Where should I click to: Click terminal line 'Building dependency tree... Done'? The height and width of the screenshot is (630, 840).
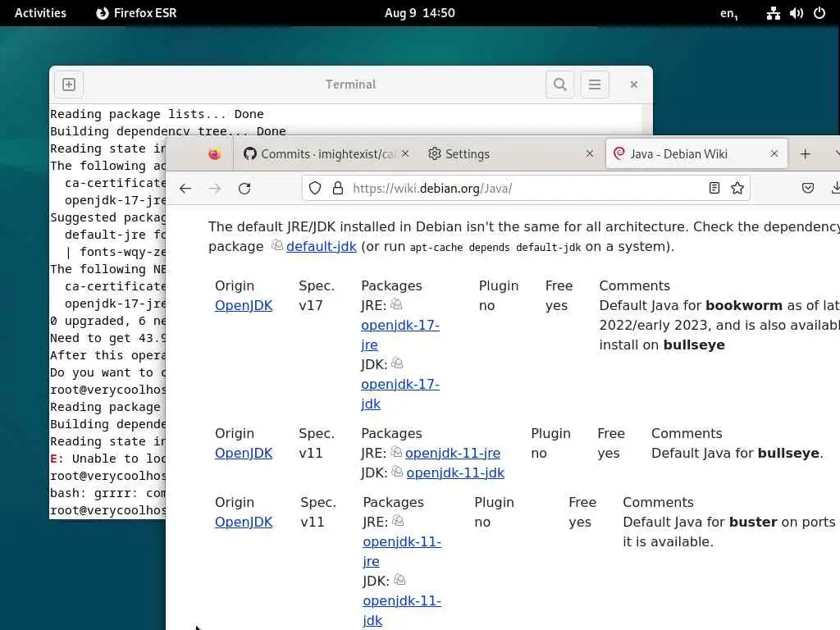(168, 131)
